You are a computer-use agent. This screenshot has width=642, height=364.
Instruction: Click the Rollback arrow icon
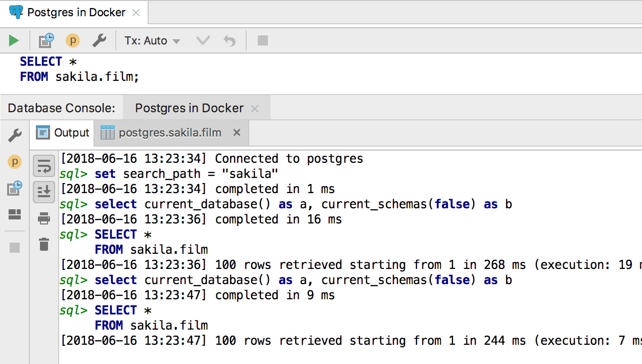pyautogui.click(x=230, y=40)
